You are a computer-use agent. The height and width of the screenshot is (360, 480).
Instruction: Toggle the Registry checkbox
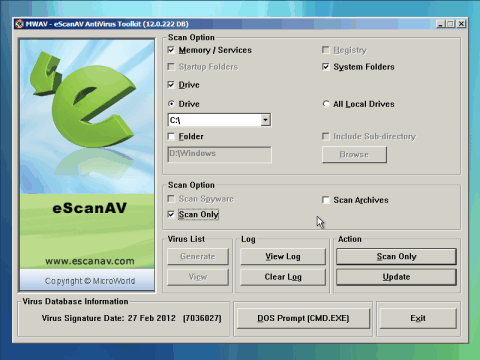coord(326,50)
